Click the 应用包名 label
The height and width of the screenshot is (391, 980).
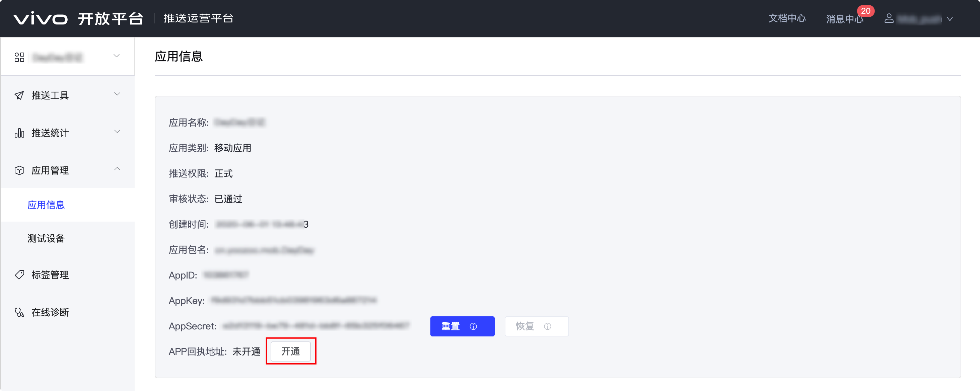[189, 250]
